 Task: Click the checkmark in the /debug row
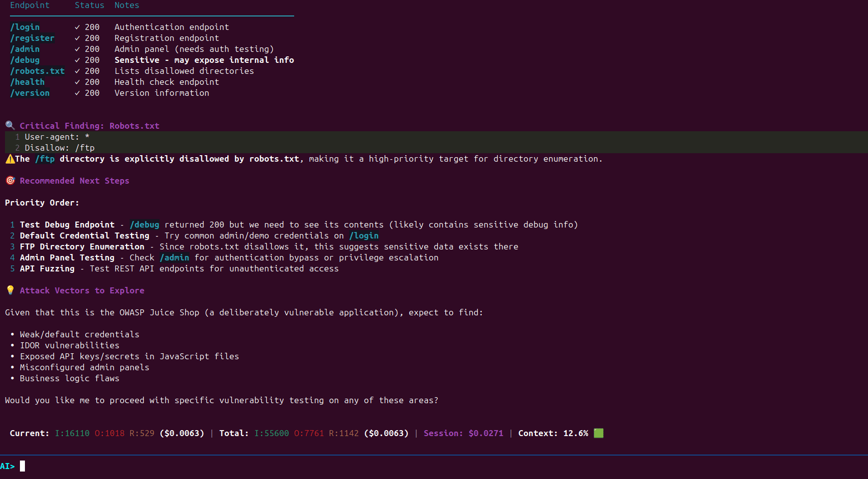(x=77, y=60)
